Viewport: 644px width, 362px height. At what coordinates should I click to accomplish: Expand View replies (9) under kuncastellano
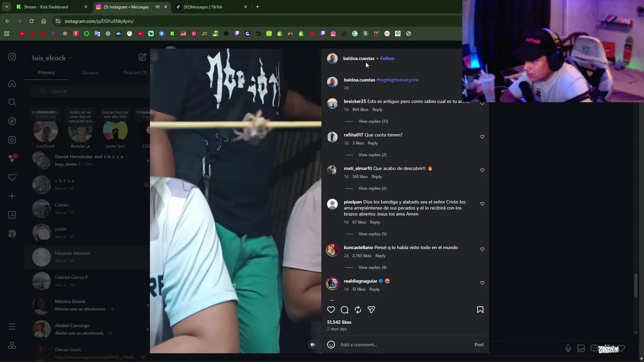(x=372, y=267)
